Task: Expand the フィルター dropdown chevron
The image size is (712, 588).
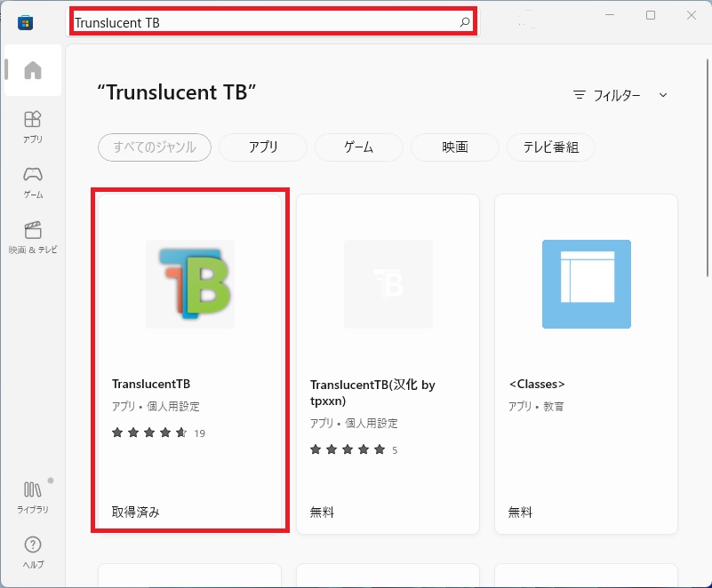Action: tap(663, 95)
